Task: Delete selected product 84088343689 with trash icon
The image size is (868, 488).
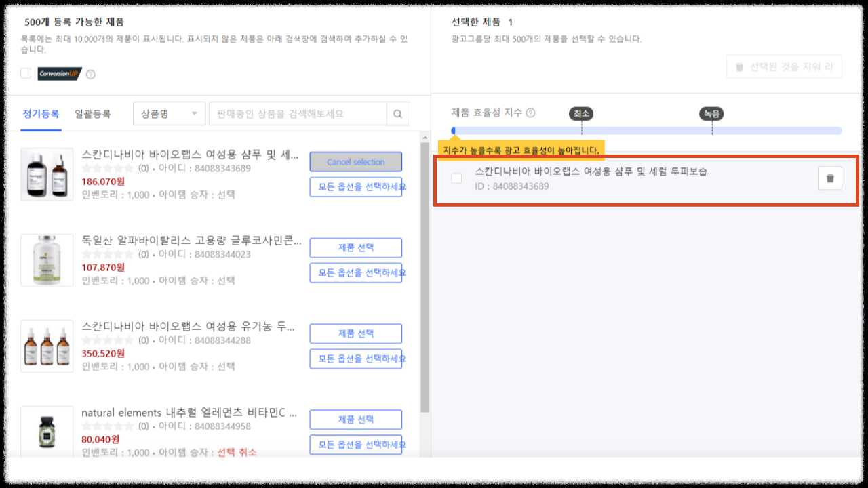Action: [x=830, y=179]
